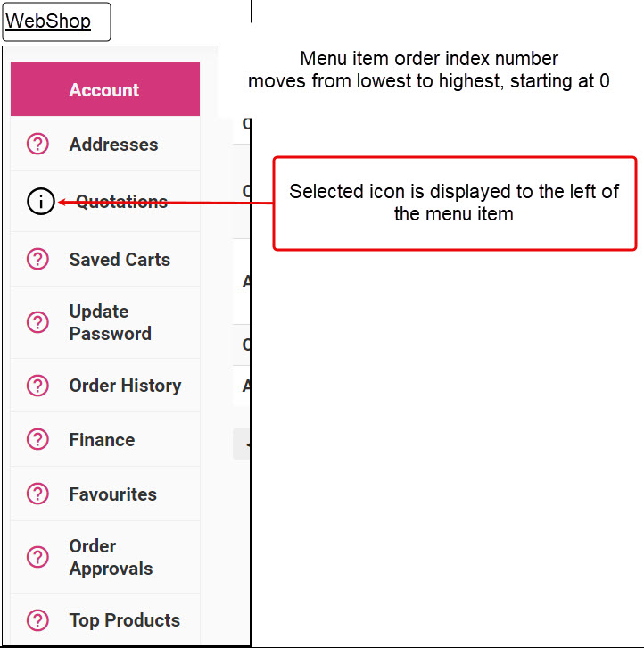The width and height of the screenshot is (644, 648).
Task: Click the question icon beside Top Products
Action: coord(37,620)
